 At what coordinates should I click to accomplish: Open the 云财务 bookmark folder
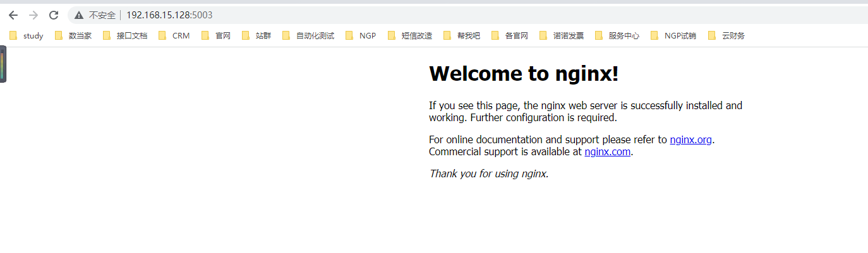click(x=726, y=36)
